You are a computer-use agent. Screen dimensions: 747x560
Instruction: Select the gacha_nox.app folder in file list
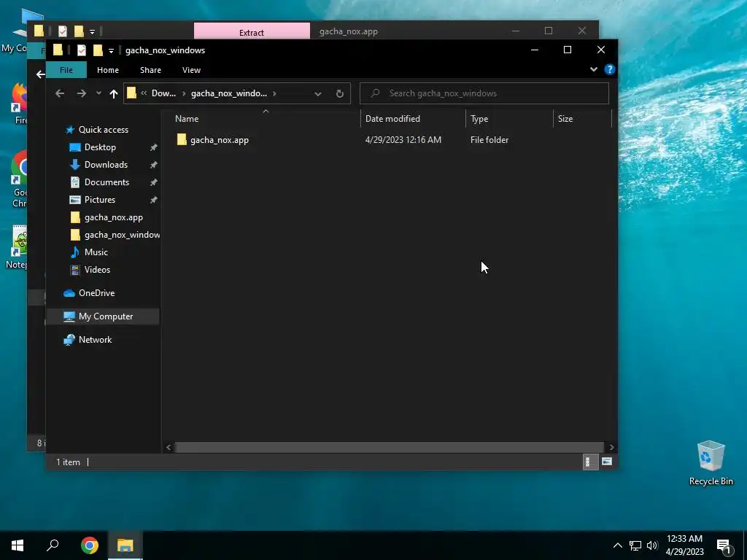click(219, 140)
